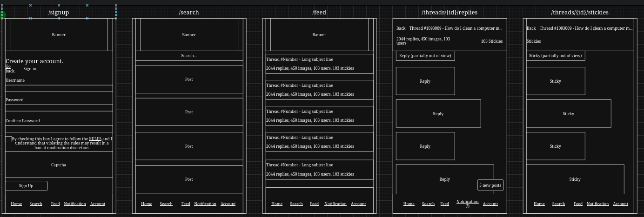Select Account in the /feed bottom nav
This screenshot has height=217, width=644.
point(358,204)
